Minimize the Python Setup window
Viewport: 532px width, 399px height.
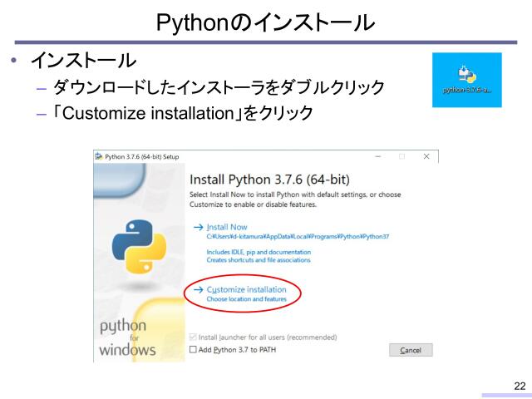[x=377, y=156]
